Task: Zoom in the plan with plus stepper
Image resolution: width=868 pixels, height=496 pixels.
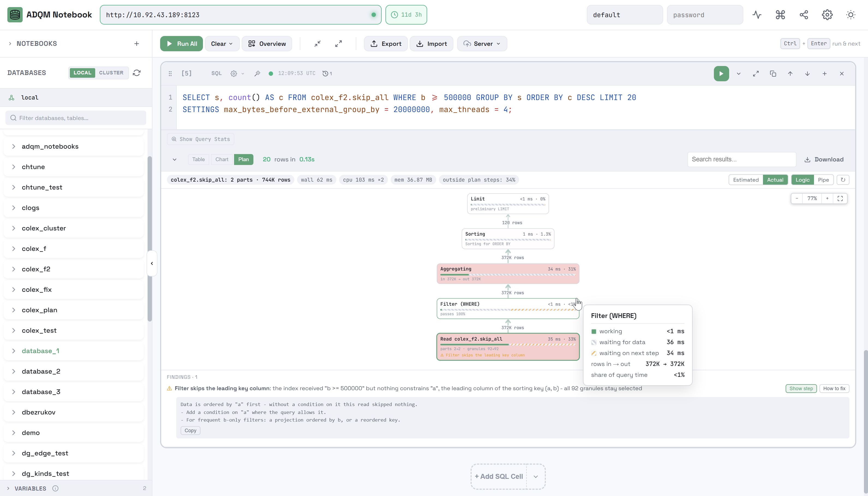Action: (x=827, y=199)
